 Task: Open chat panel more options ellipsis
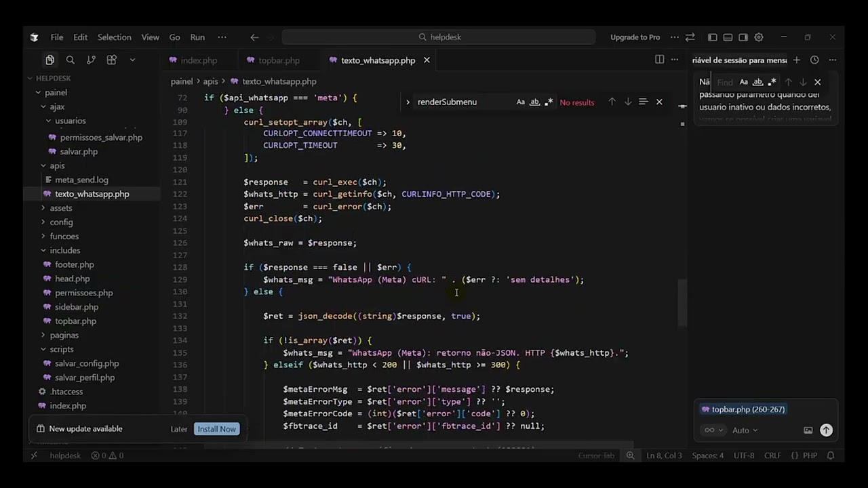833,60
